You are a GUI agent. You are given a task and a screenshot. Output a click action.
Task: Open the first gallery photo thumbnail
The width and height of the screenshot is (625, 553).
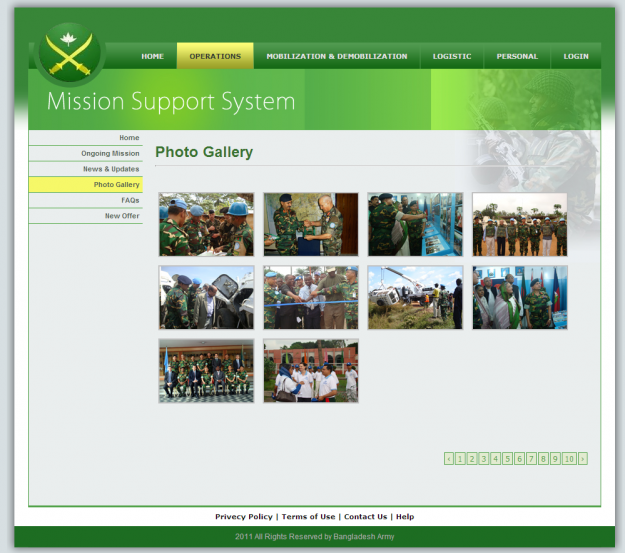click(206, 224)
